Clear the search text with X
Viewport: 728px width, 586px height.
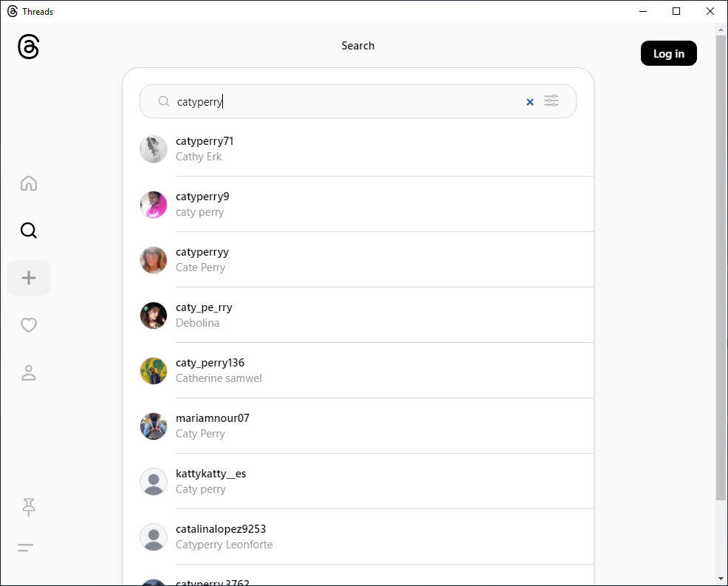(x=529, y=102)
